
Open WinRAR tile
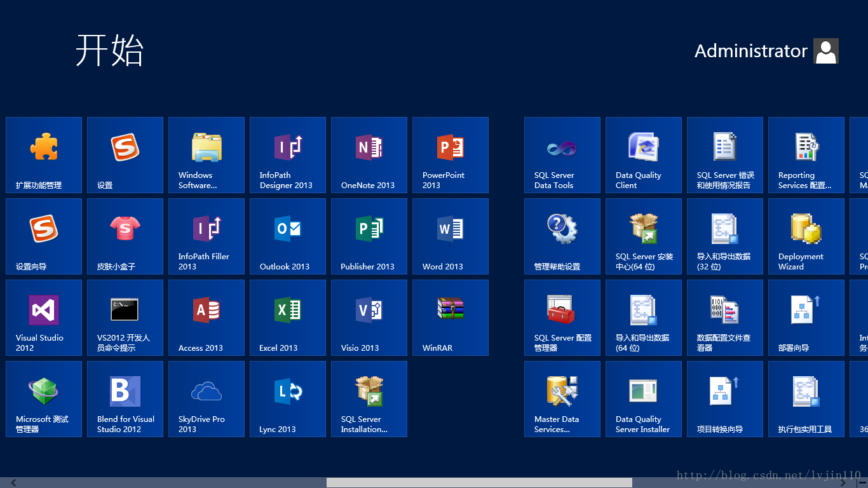tap(451, 318)
